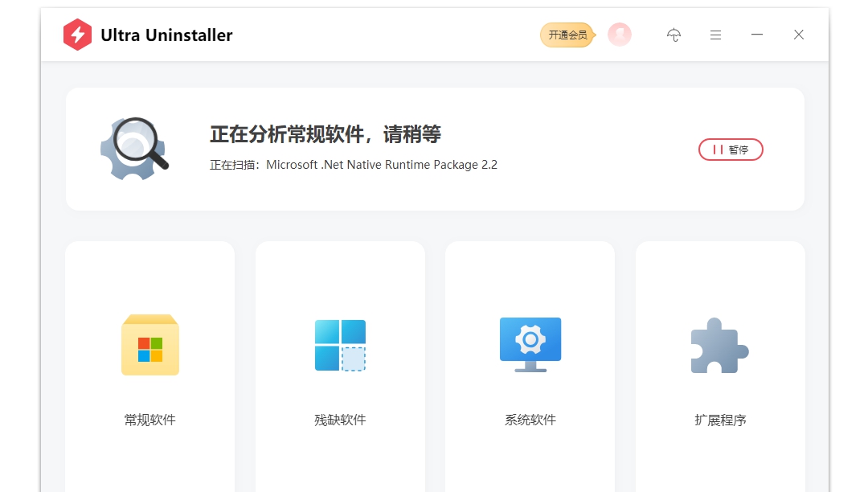Click the Ultra Uninstaller red hexagon logo
The image size is (868, 492).
click(x=77, y=35)
